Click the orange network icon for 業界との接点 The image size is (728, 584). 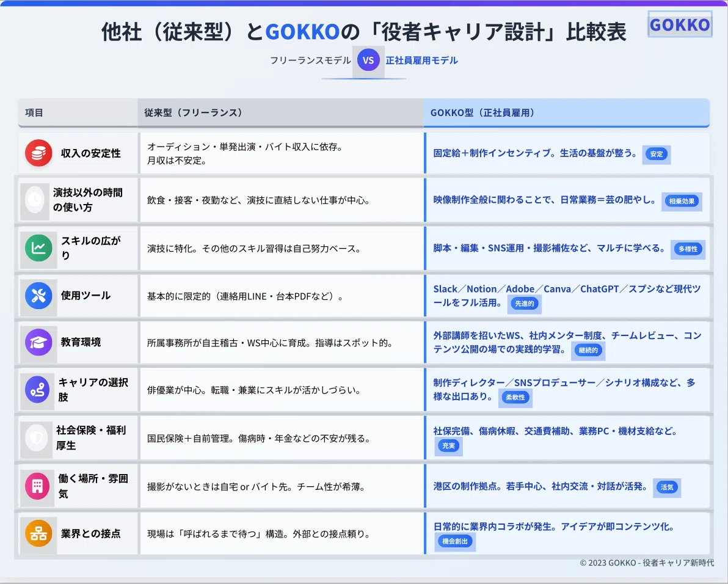[x=38, y=533]
